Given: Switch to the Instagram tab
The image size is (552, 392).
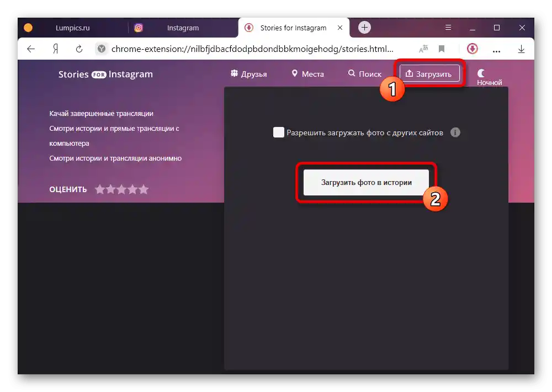Looking at the screenshot, I should click(x=183, y=28).
